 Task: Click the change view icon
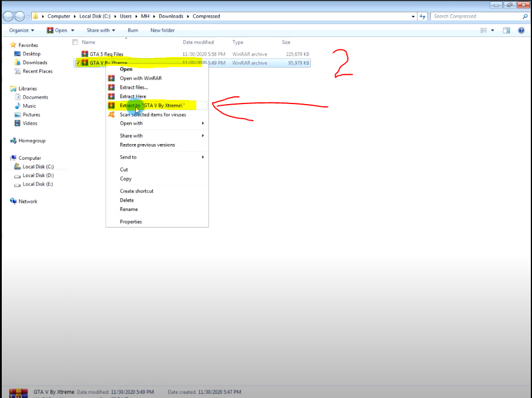483,30
